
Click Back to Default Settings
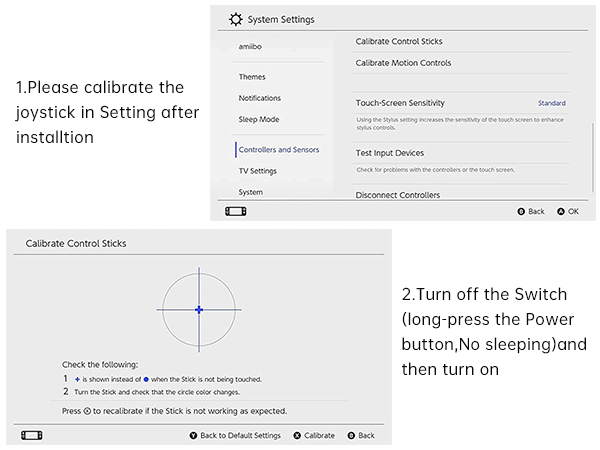click(x=240, y=435)
